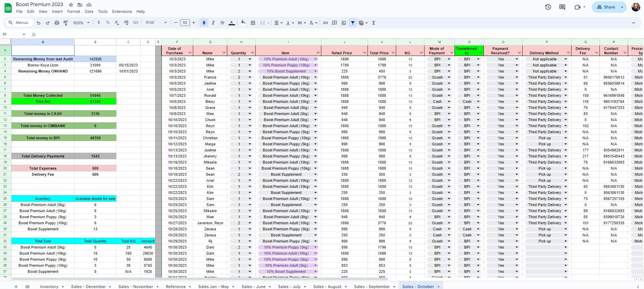
Task: Open filter dropdown on Name column header
Action: (x=224, y=53)
